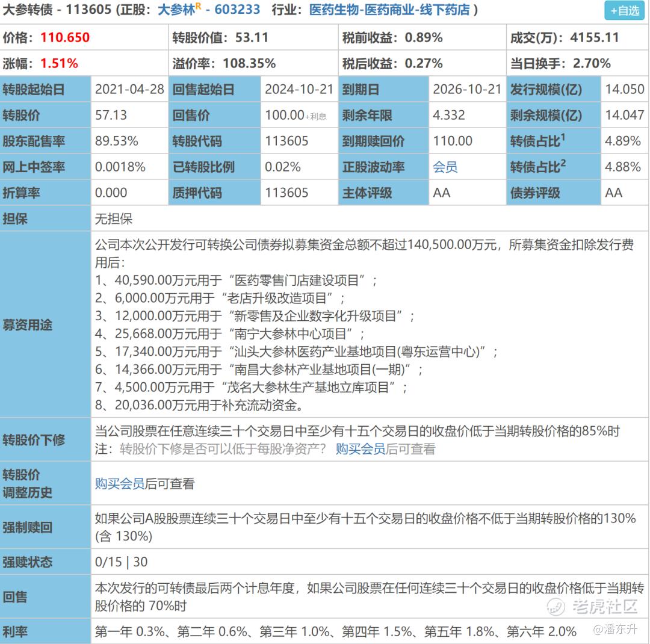
Task: Click 质押代码 value 113605
Action: pos(286,193)
